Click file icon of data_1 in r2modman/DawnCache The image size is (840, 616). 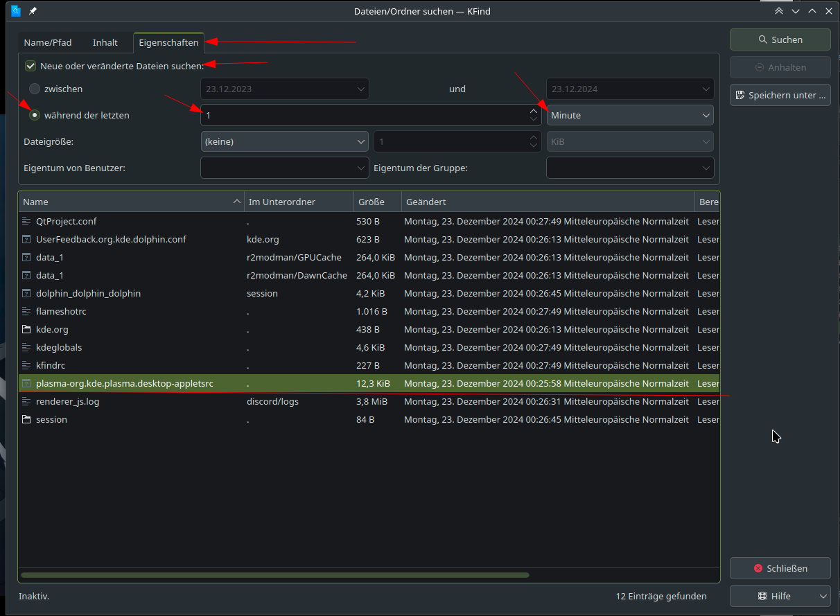[x=26, y=275]
